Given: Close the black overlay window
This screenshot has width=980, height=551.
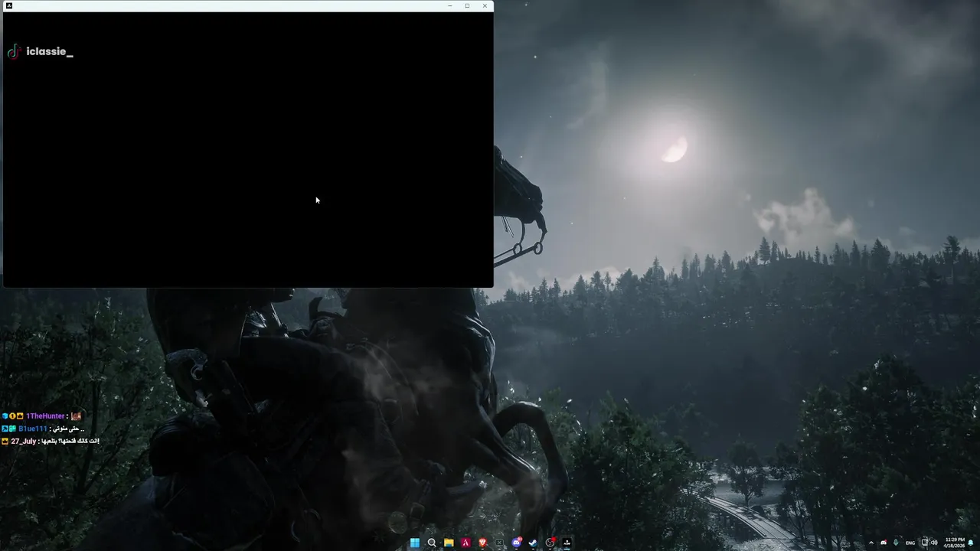Looking at the screenshot, I should coord(485,5).
